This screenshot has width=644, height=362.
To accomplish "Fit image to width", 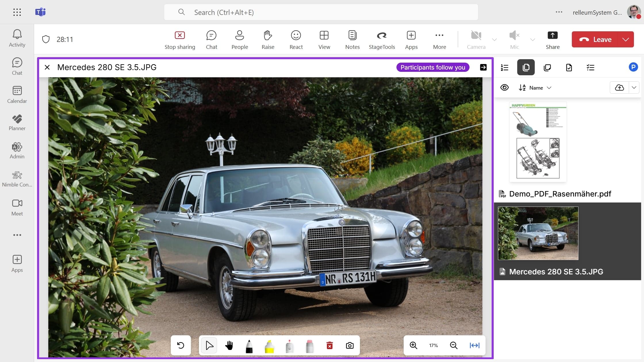I will (x=475, y=345).
